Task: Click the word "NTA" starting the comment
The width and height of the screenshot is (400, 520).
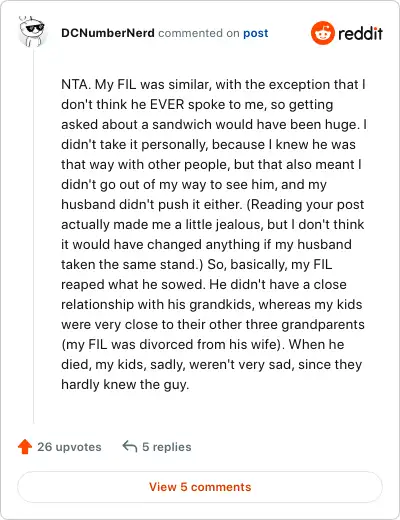Action: point(75,84)
